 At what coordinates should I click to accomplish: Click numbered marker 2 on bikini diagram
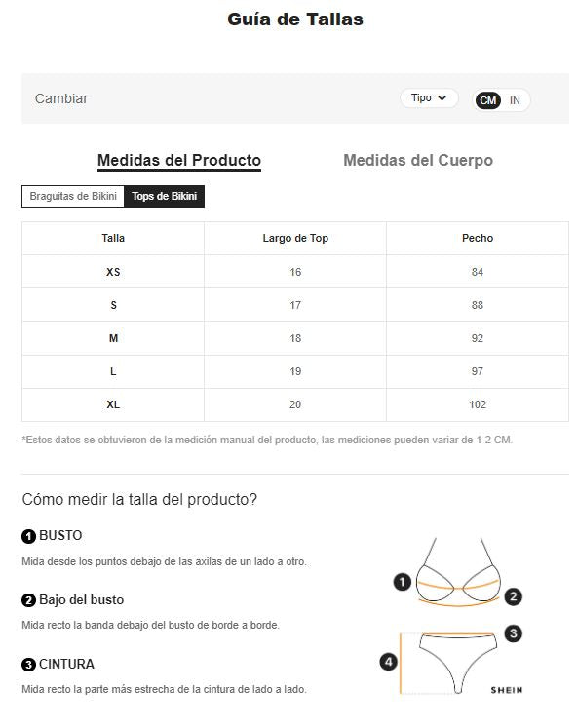pyautogui.click(x=513, y=596)
